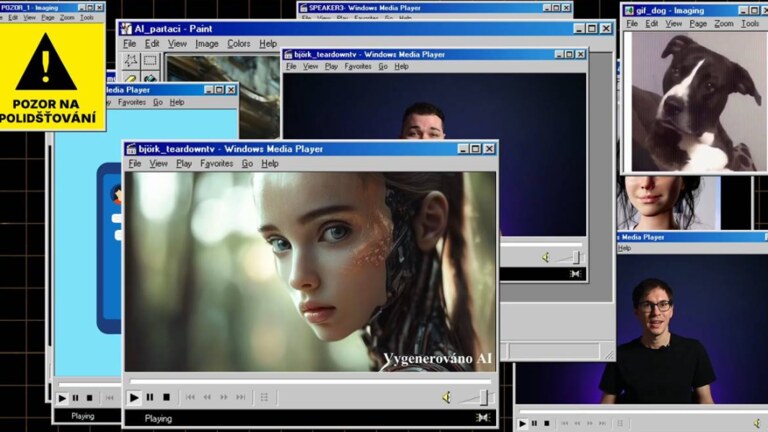Screen dimensions: 768x432
Task: Click speaker mute icon in rear björk player
Action: [x=546, y=258]
